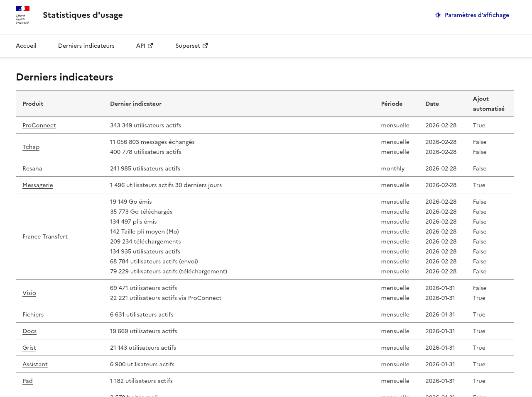Image resolution: width=532 pixels, height=397 pixels.
Task: View Fichiers statistics
Action: point(33,314)
